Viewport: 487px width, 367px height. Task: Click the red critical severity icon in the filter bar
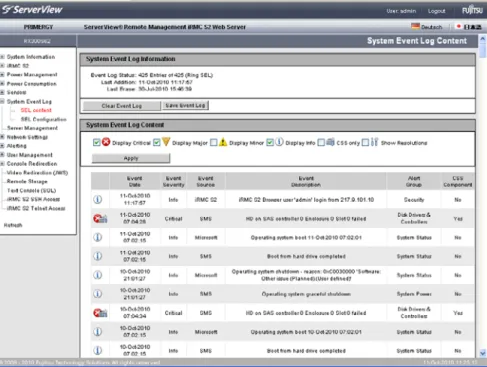[x=106, y=142]
